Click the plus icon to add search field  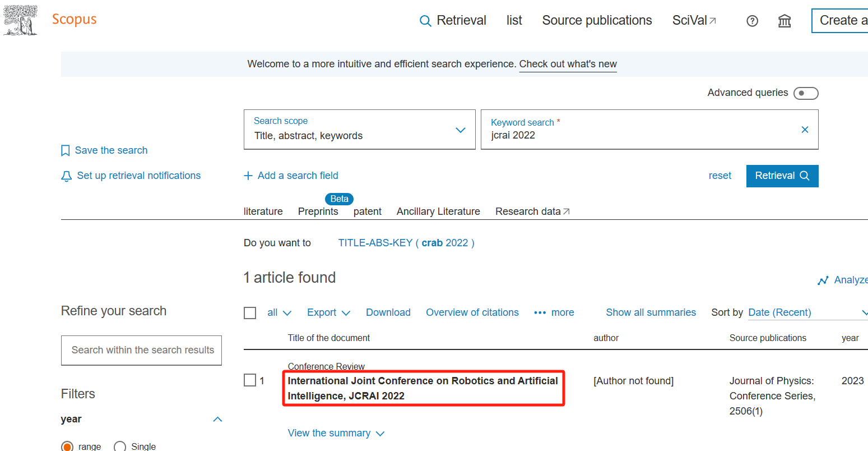pos(248,176)
